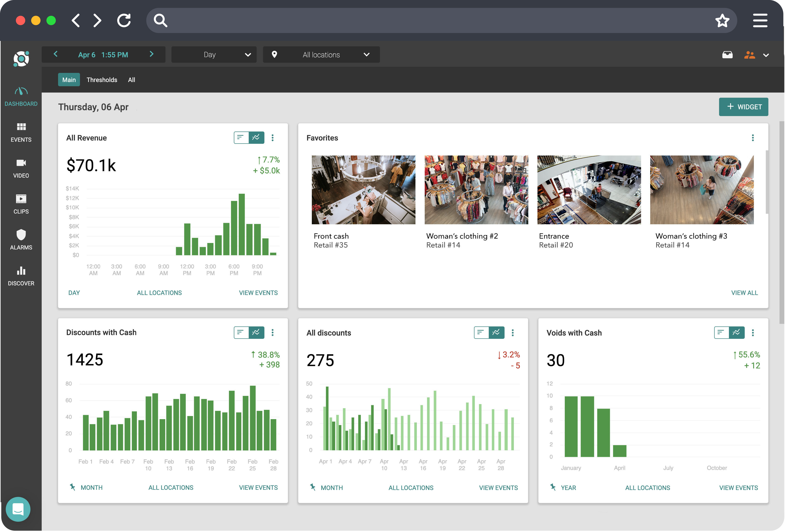
Task: Open the Day period dropdown
Action: point(214,54)
